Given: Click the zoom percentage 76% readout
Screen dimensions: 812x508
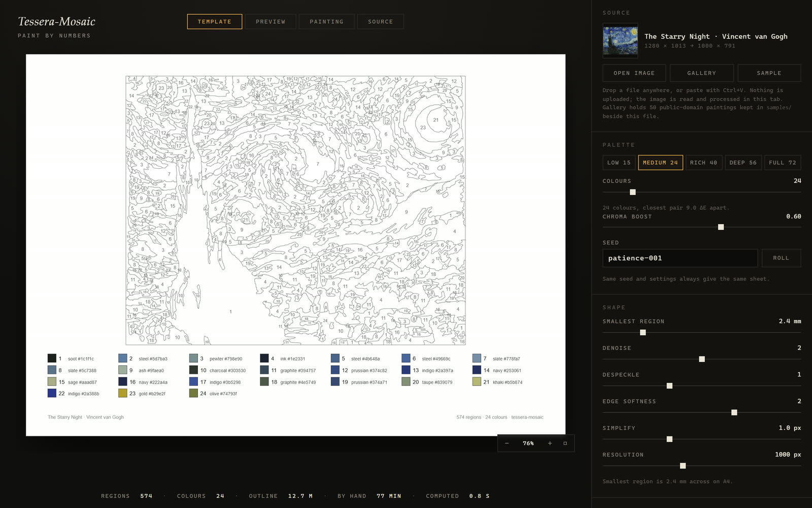Looking at the screenshot, I should (x=528, y=443).
